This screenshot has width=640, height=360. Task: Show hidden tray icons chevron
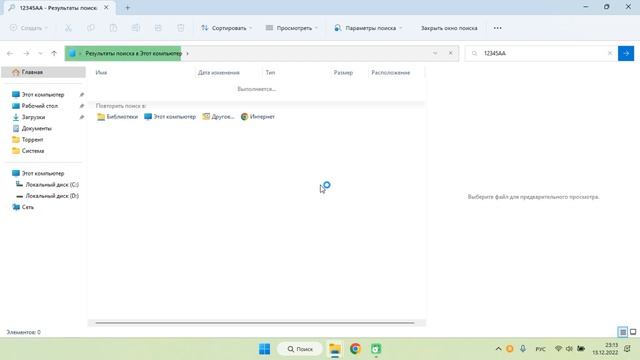[498, 349]
